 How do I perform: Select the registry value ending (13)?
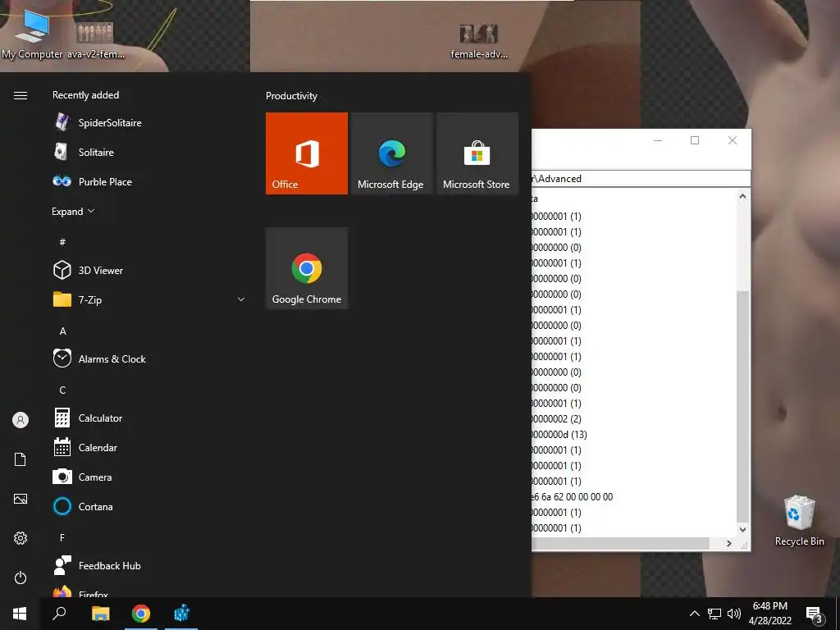click(x=559, y=434)
